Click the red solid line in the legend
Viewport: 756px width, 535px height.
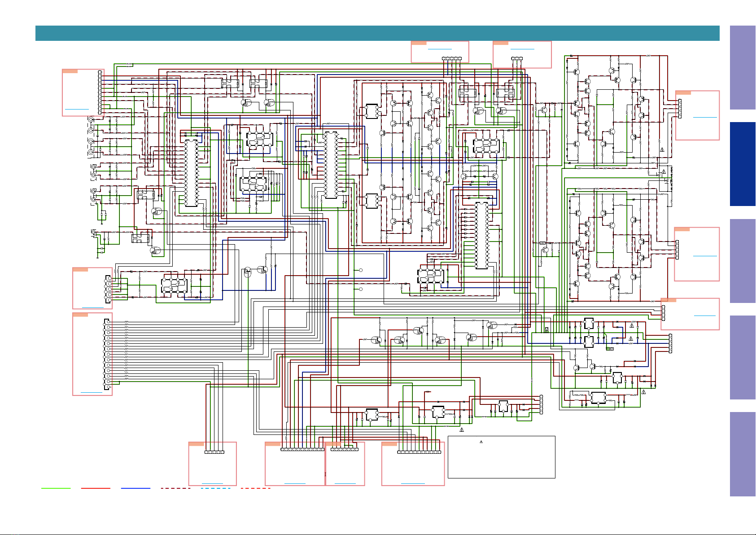click(96, 488)
